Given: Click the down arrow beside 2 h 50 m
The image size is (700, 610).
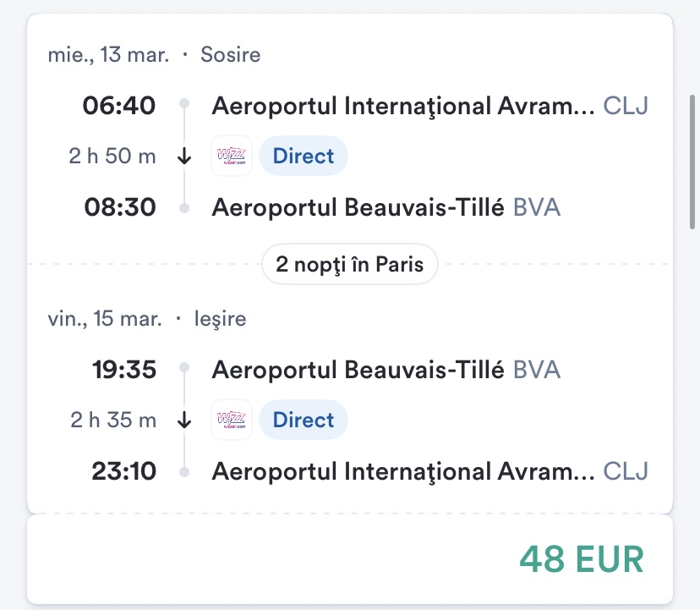Looking at the screenshot, I should 184,157.
